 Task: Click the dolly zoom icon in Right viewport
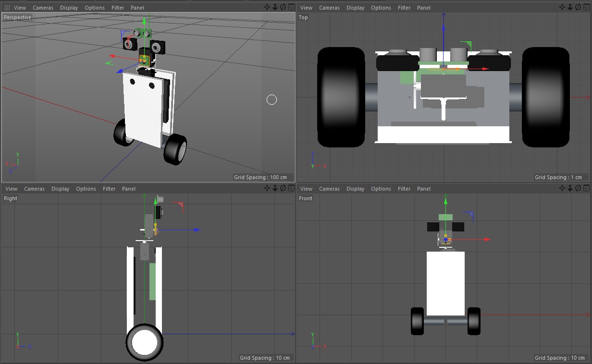click(x=275, y=189)
